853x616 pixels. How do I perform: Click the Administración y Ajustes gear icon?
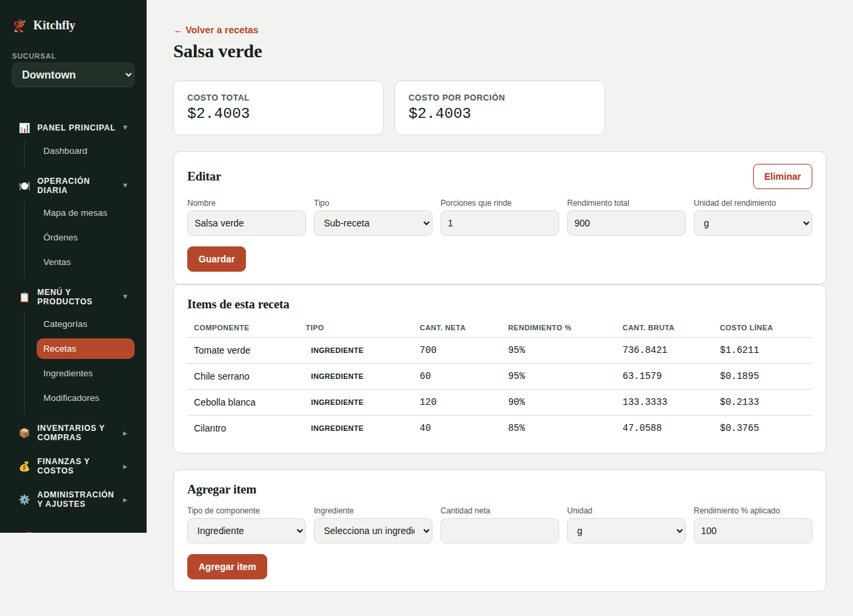coord(24,499)
